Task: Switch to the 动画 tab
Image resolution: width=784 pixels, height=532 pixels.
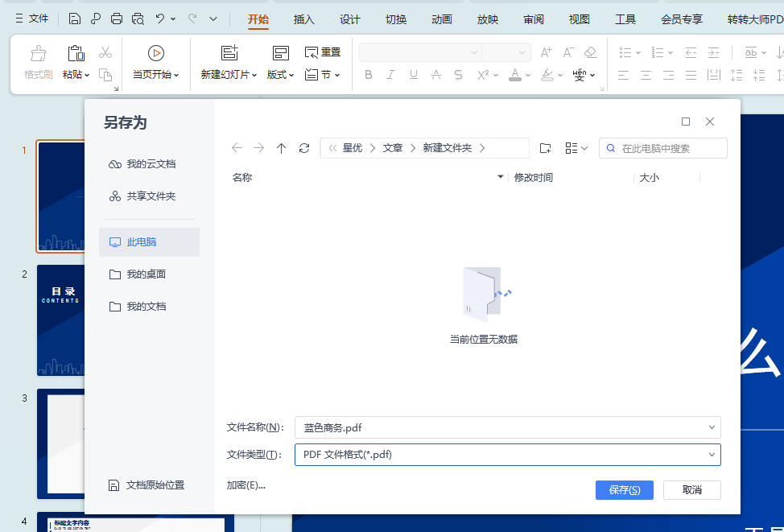Action: [442, 19]
